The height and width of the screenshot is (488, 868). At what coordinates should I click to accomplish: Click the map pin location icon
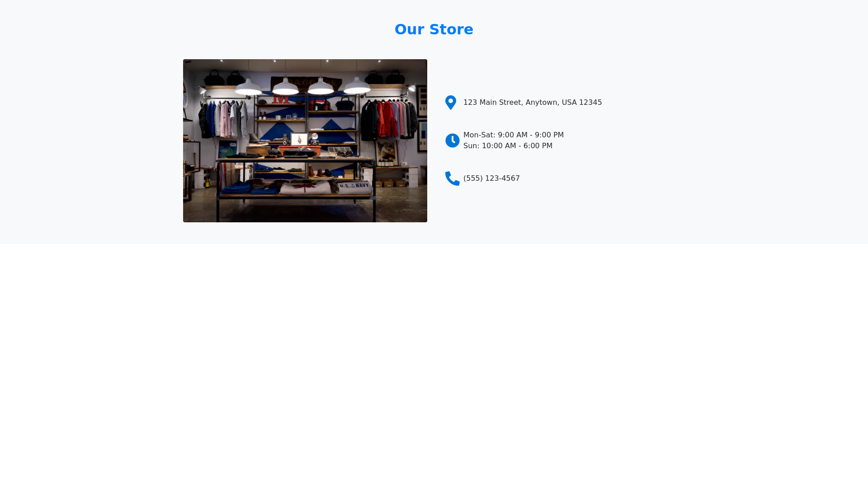(451, 103)
